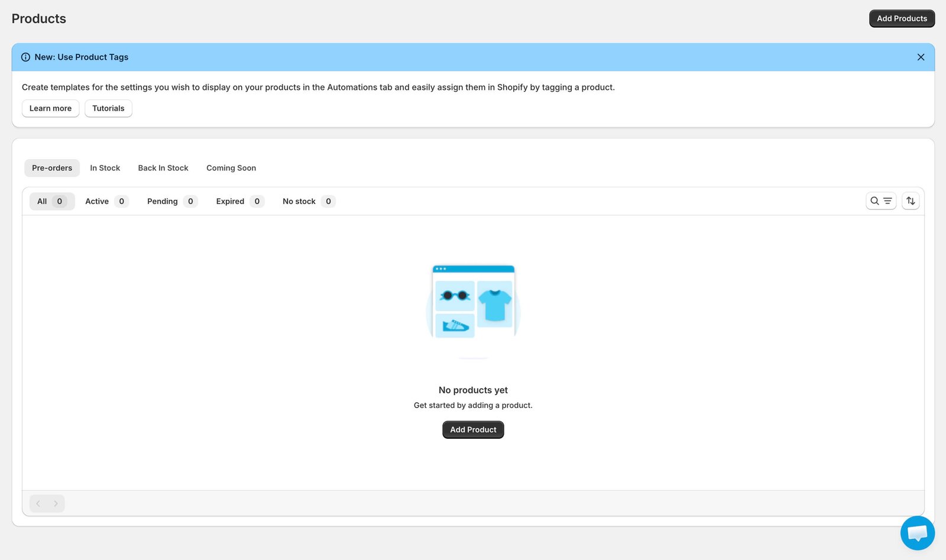Select the Expired filter tab
Screen dimensions: 946x560
(x=239, y=201)
